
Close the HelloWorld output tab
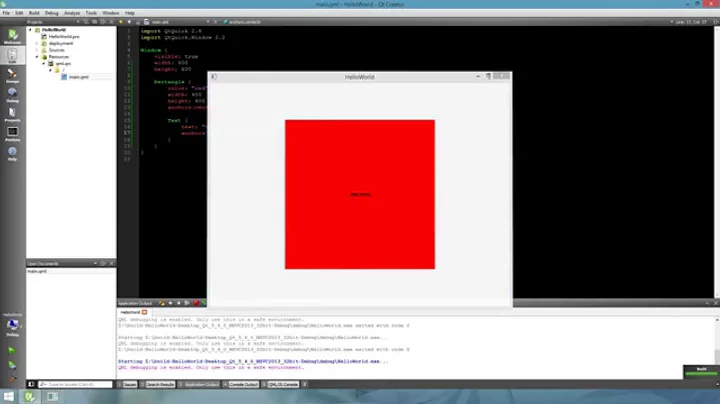pos(145,312)
